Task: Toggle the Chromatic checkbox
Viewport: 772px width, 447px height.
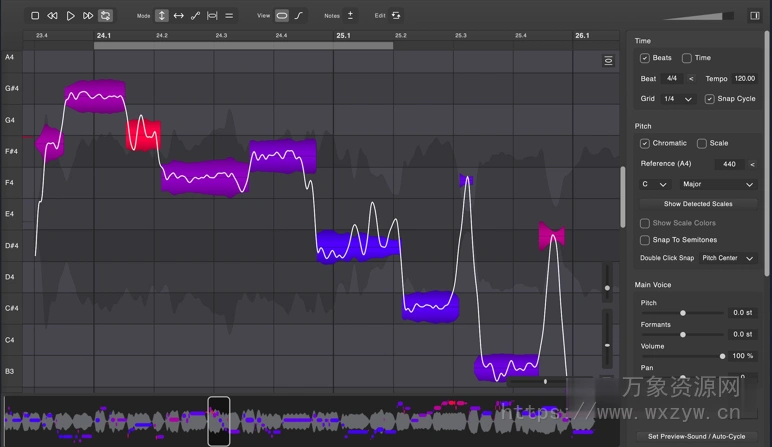Action: (x=644, y=143)
